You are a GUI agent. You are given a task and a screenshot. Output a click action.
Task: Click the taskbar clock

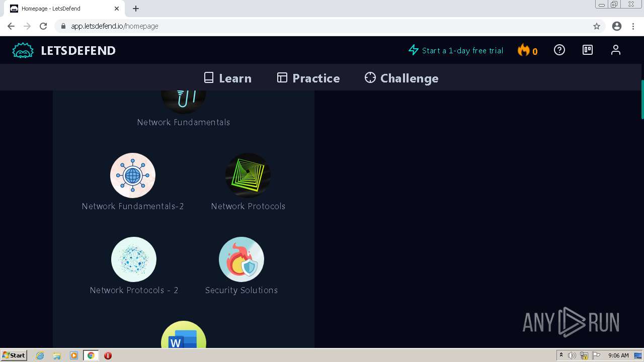coord(618,355)
